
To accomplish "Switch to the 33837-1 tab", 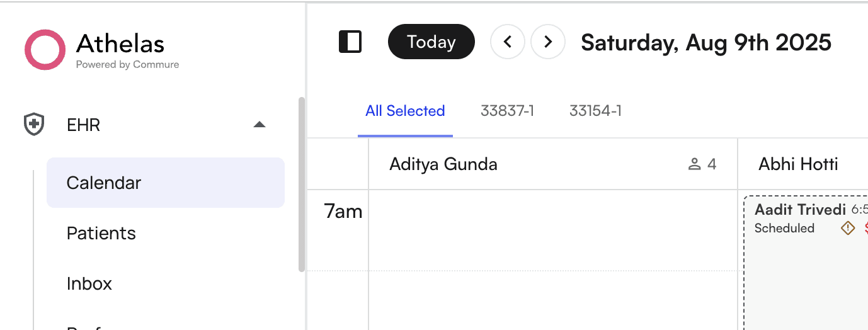I will click(507, 111).
